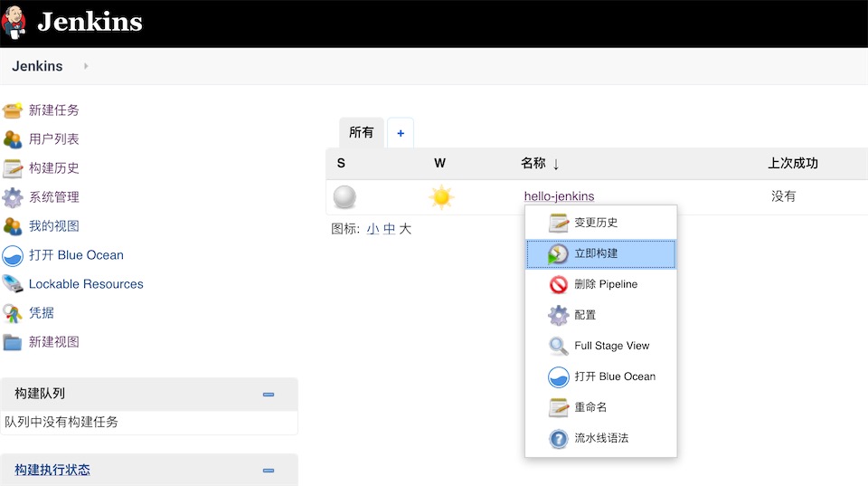Viewport: 868px width, 486px height.
Task: Select 重命名 in context menu
Action: click(600, 407)
